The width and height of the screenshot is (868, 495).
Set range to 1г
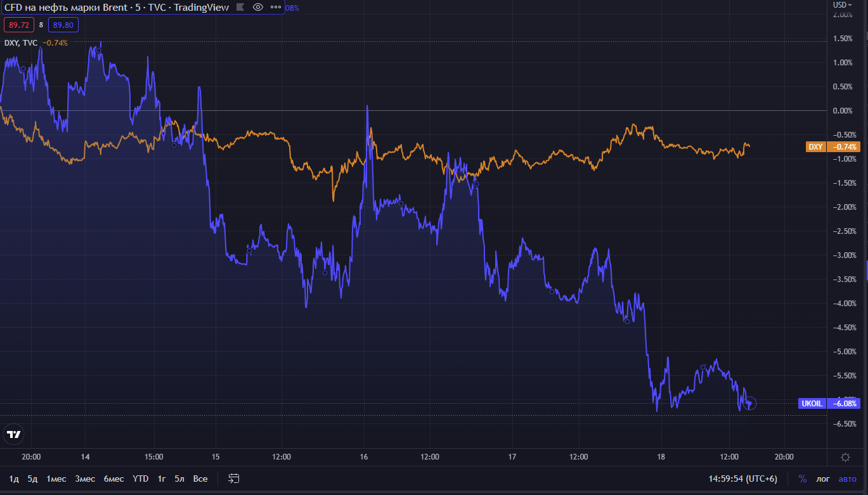coord(162,479)
